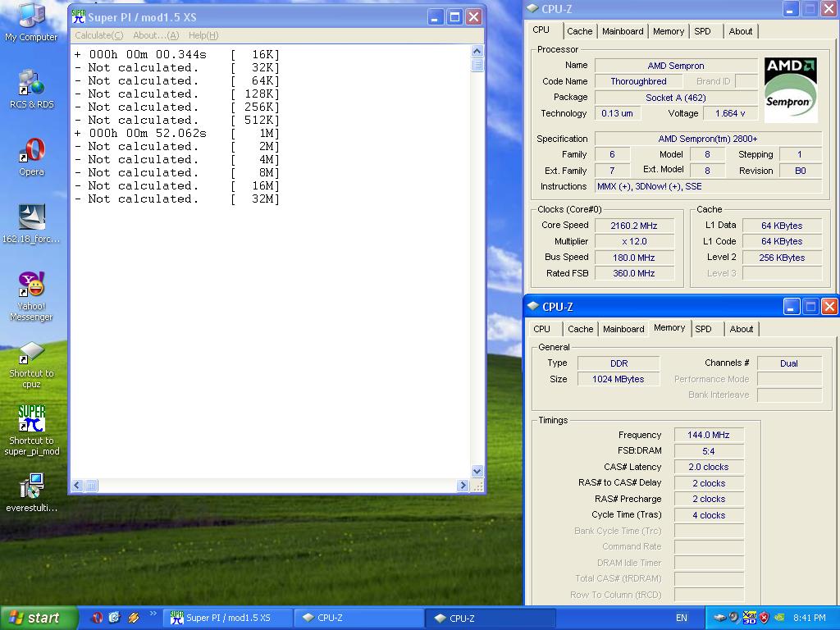Launch Opera from the desktop
840x630 pixels.
coord(31,157)
